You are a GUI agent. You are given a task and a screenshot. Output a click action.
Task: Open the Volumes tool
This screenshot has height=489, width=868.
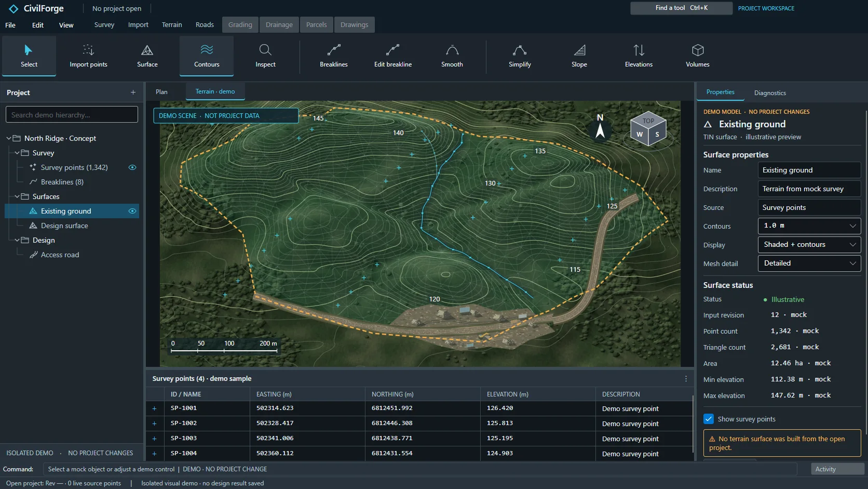(x=698, y=56)
